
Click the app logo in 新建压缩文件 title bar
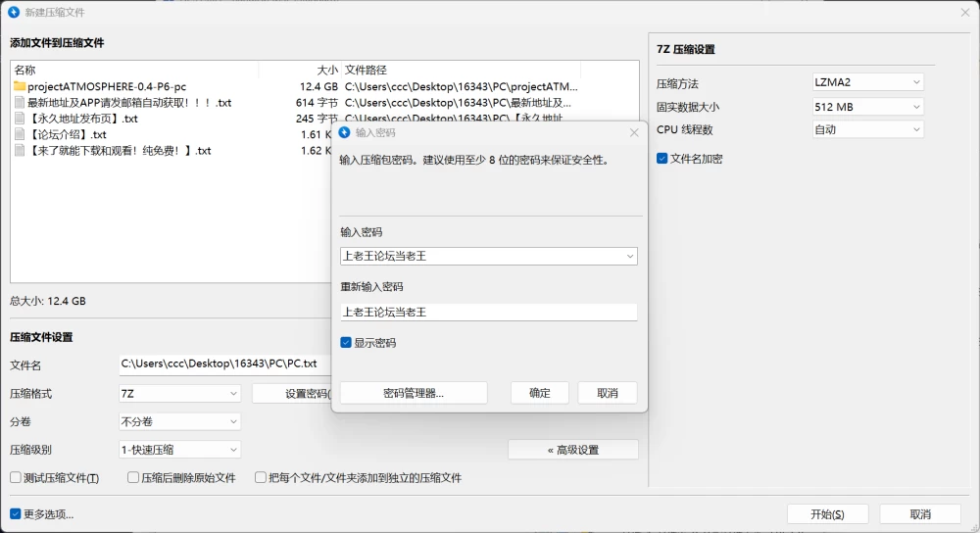pyautogui.click(x=14, y=12)
